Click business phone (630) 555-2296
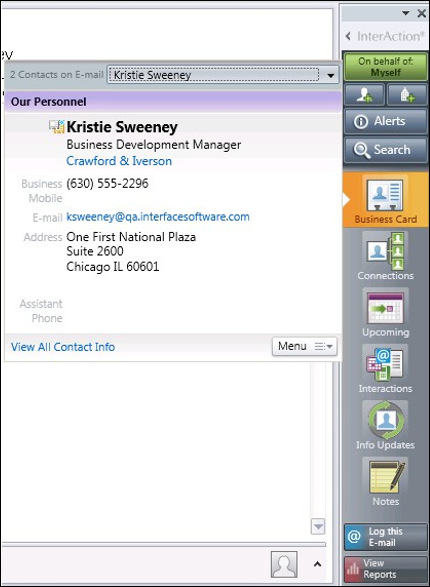 pos(107,183)
